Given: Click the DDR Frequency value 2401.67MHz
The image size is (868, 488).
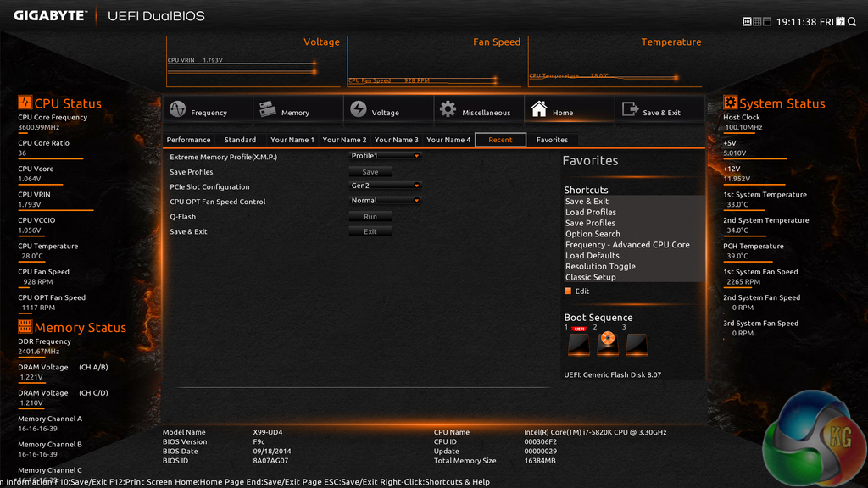Looking at the screenshot, I should (x=39, y=352).
